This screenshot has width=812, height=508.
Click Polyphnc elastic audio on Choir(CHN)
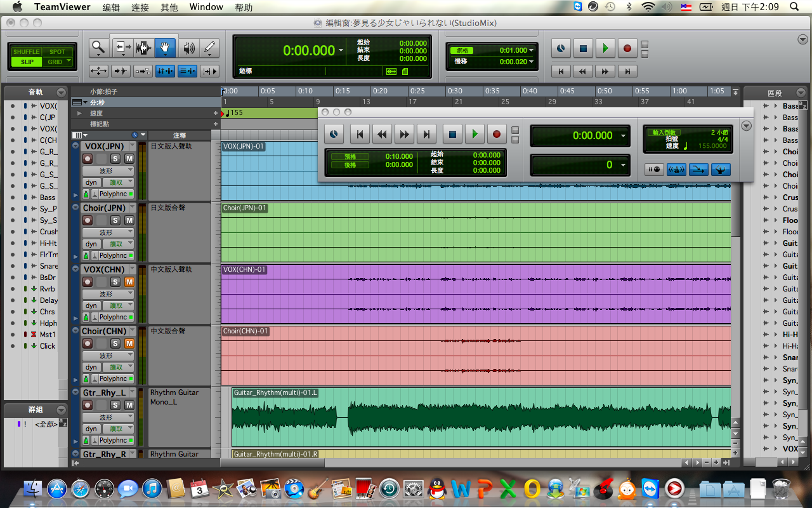112,378
